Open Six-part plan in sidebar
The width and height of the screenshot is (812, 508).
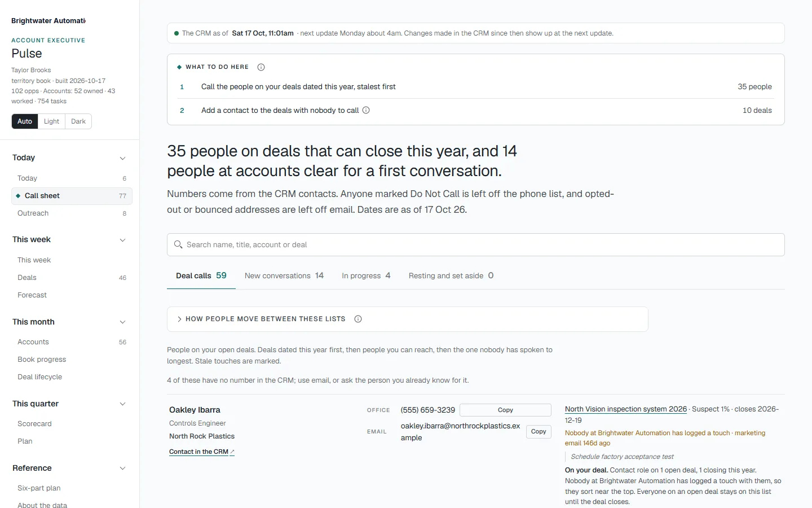point(72,488)
